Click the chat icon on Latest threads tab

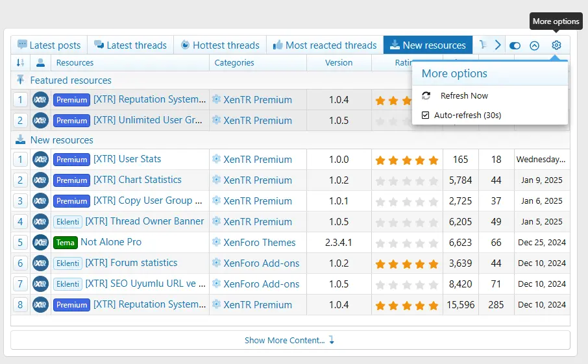pyautogui.click(x=99, y=45)
